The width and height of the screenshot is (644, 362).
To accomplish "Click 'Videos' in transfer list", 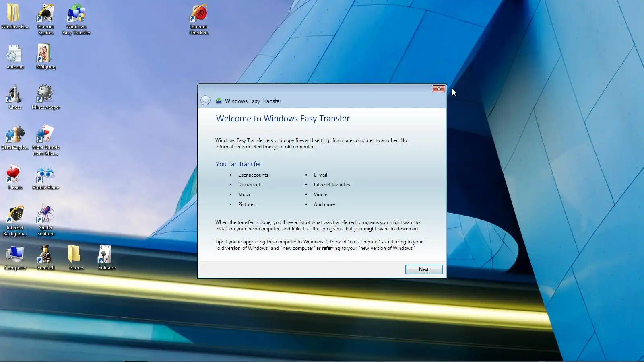I will click(321, 195).
